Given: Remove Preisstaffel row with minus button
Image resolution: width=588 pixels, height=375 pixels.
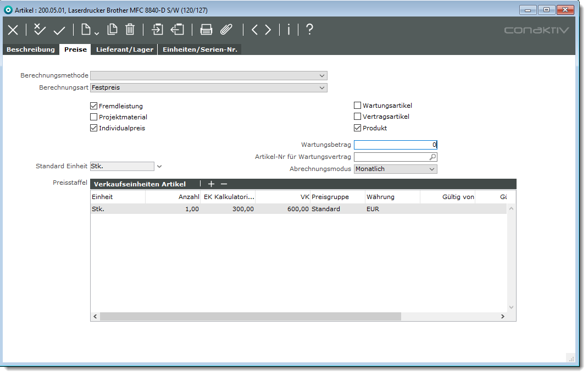Looking at the screenshot, I should 224,184.
